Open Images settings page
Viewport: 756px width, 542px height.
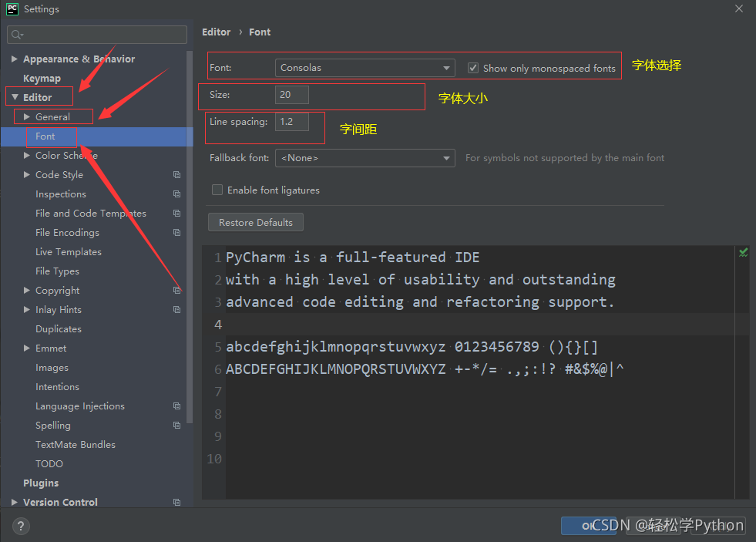click(52, 368)
